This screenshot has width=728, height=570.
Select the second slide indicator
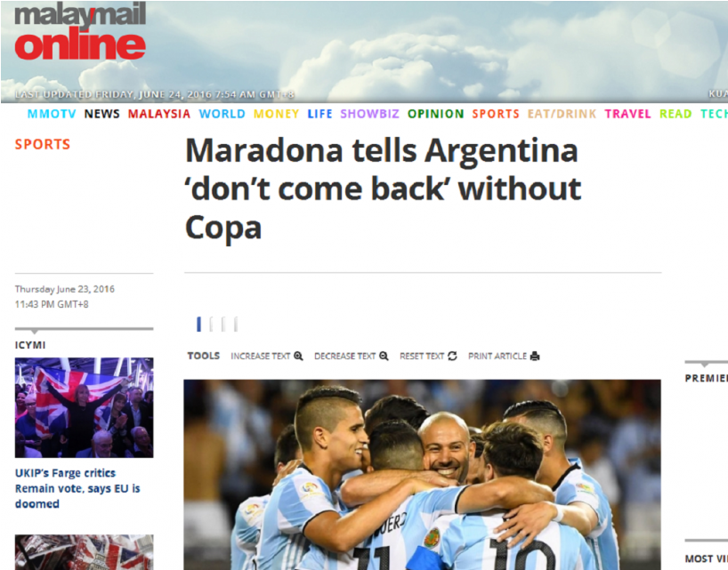pyautogui.click(x=211, y=325)
